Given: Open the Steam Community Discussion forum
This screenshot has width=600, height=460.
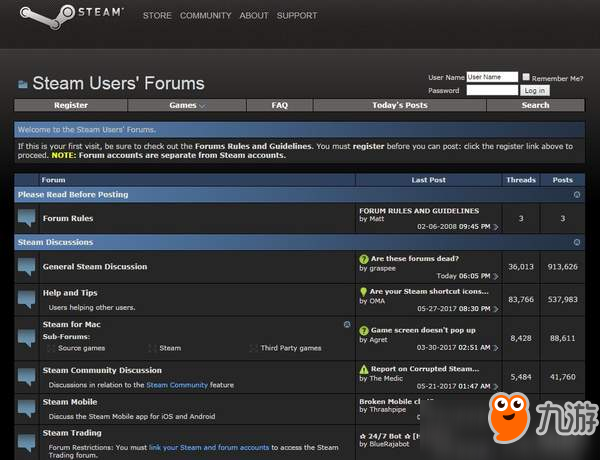Looking at the screenshot, I should [102, 370].
